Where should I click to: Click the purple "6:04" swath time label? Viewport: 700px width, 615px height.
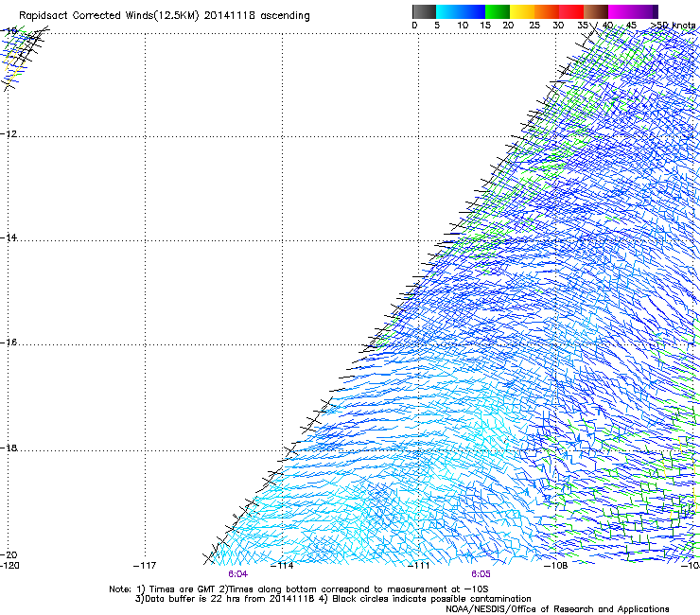[238, 574]
